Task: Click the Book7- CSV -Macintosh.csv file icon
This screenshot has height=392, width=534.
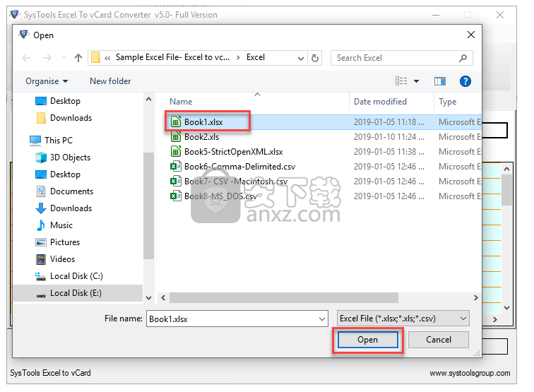Action: [x=175, y=181]
